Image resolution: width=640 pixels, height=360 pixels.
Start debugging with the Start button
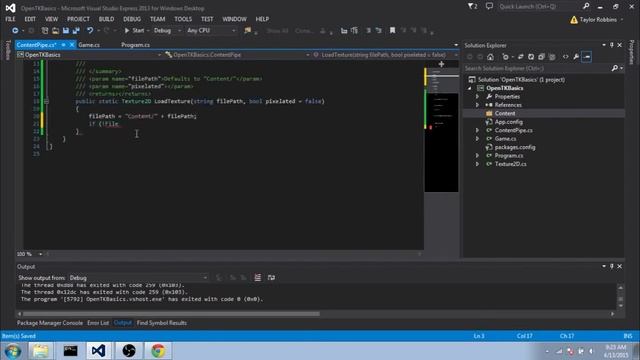click(134, 31)
